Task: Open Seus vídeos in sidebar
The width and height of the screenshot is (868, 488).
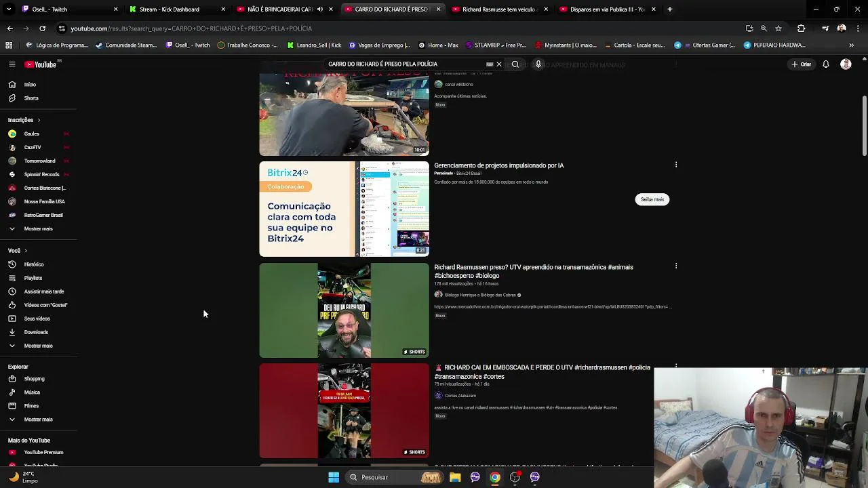Action: (38, 319)
